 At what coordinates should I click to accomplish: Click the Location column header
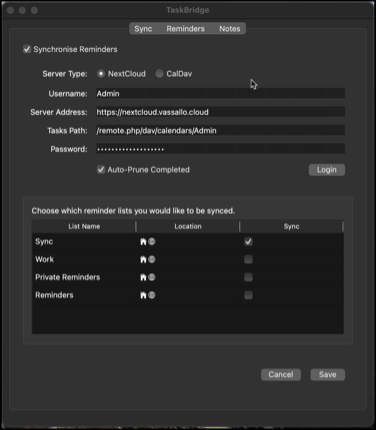click(188, 226)
